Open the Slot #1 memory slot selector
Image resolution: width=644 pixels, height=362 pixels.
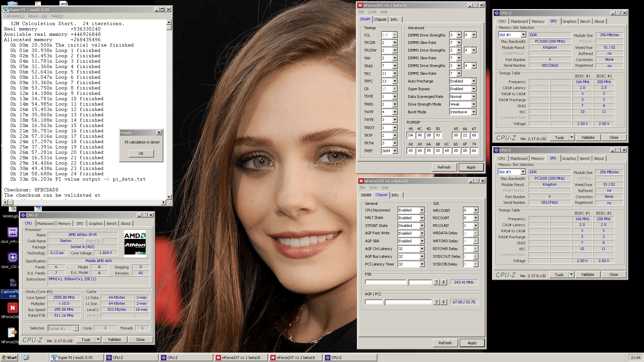pyautogui.click(x=523, y=35)
